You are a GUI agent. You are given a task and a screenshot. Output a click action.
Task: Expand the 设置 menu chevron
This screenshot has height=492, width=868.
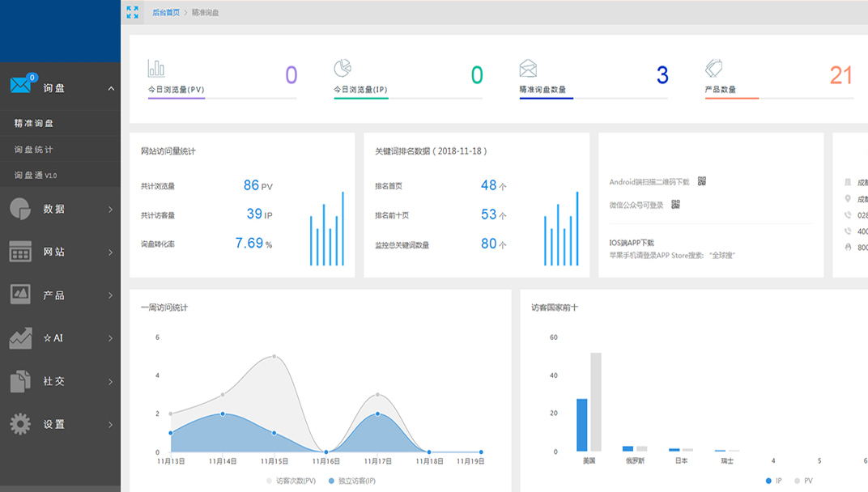111,425
